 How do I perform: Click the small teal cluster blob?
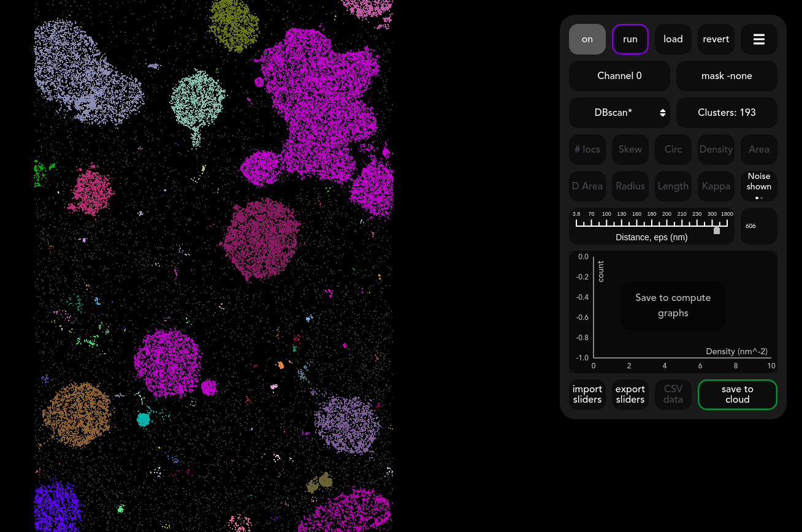[x=143, y=419]
